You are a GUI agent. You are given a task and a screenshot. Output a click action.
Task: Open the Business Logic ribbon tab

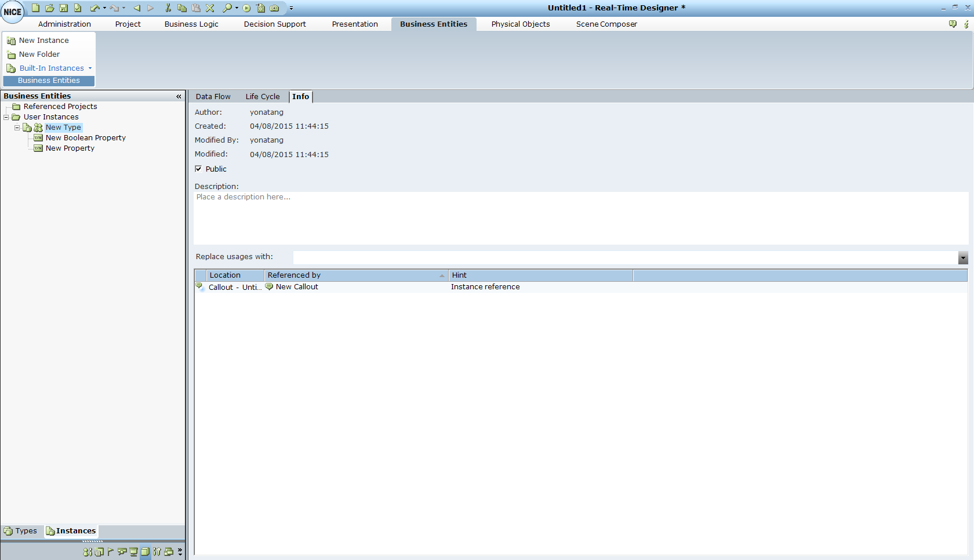(191, 24)
